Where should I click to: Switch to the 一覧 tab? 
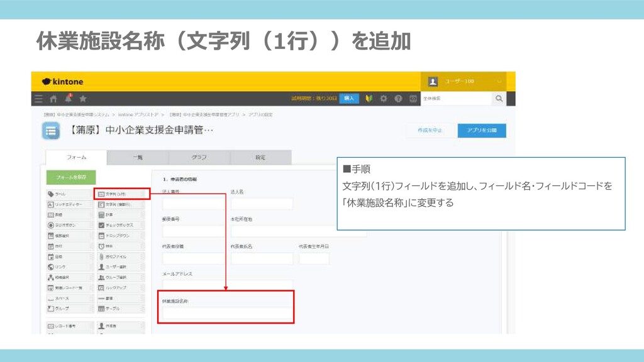pyautogui.click(x=138, y=157)
